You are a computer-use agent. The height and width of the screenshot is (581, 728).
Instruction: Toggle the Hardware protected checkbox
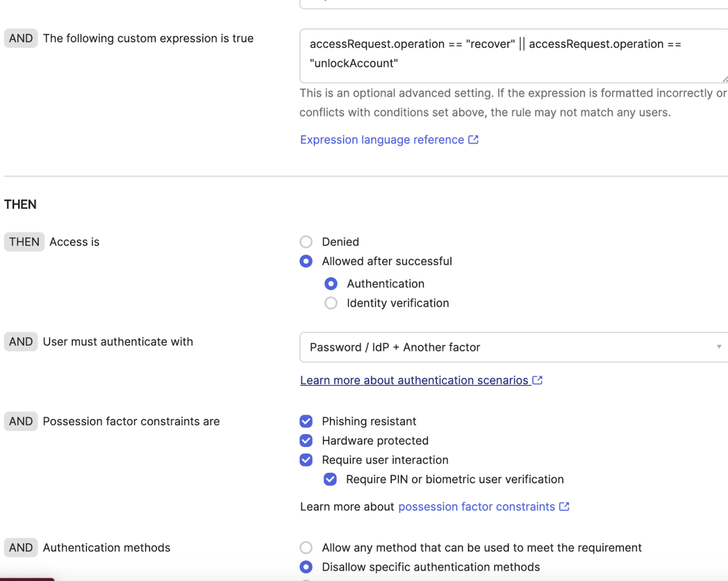[x=306, y=441]
